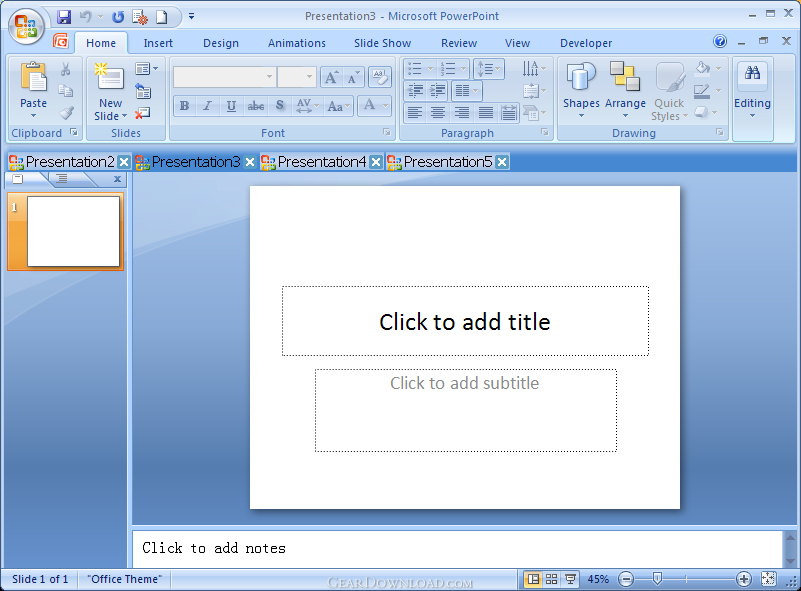This screenshot has height=591, width=801.
Task: Open the Slide Show ribbon tab
Action: tap(383, 43)
